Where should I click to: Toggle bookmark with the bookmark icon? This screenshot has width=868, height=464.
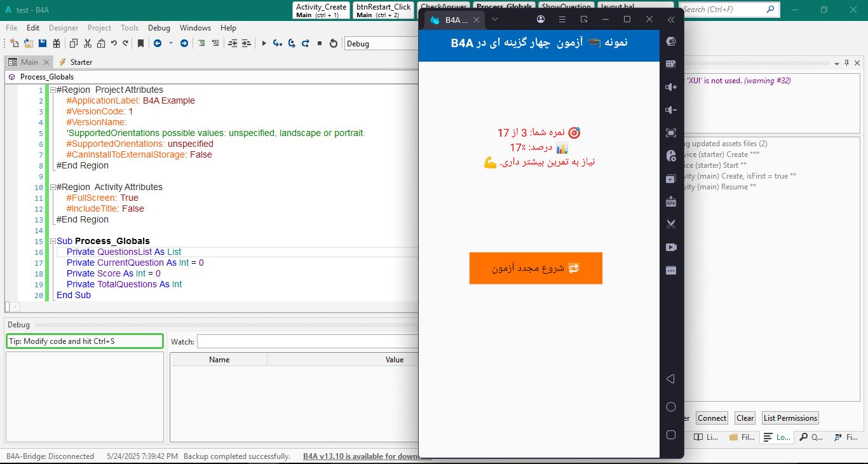(x=140, y=43)
